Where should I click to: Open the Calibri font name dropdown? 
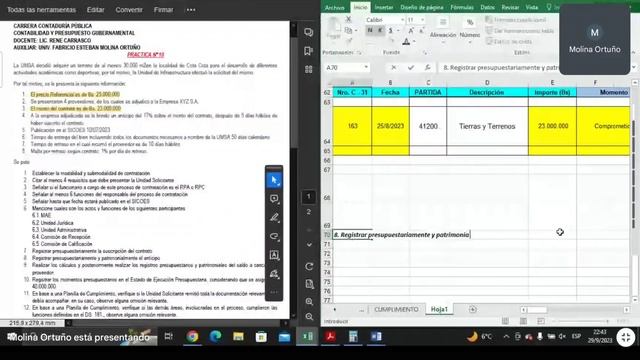pyautogui.click(x=402, y=20)
